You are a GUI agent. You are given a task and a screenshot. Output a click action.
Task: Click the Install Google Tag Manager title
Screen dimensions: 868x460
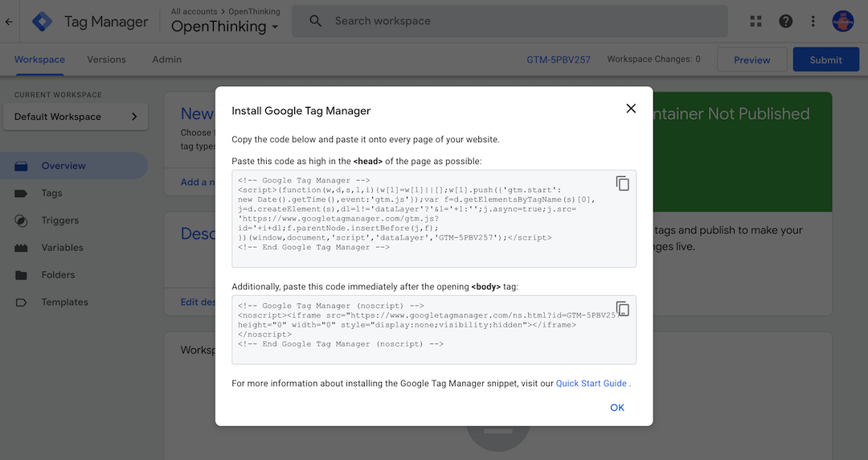301,111
